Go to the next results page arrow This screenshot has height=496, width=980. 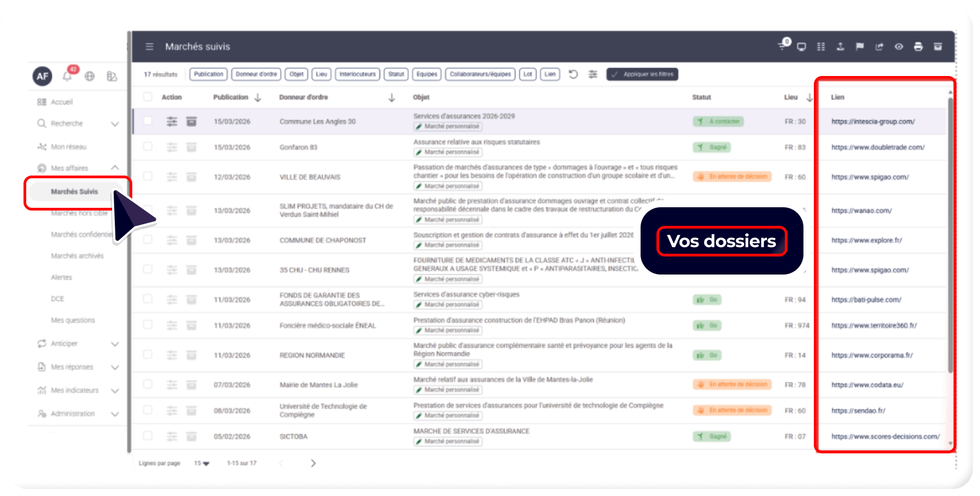click(313, 463)
